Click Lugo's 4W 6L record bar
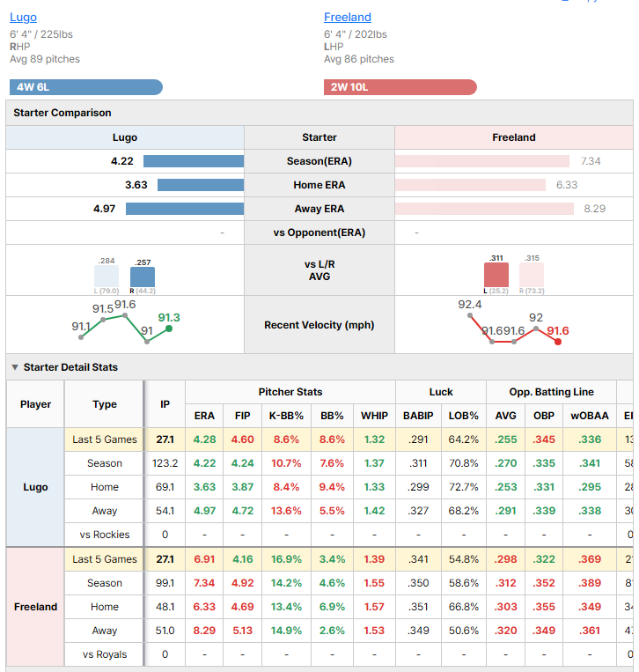 pyautogui.click(x=86, y=87)
